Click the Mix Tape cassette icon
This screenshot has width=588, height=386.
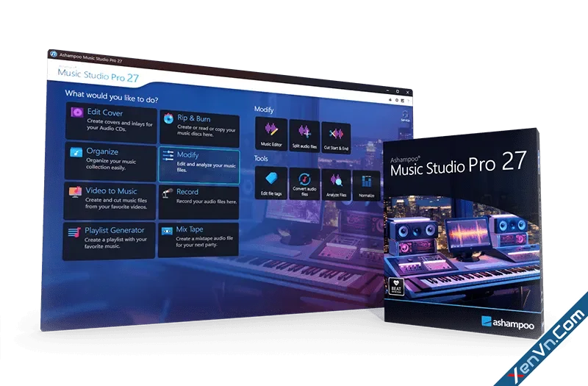click(x=167, y=231)
